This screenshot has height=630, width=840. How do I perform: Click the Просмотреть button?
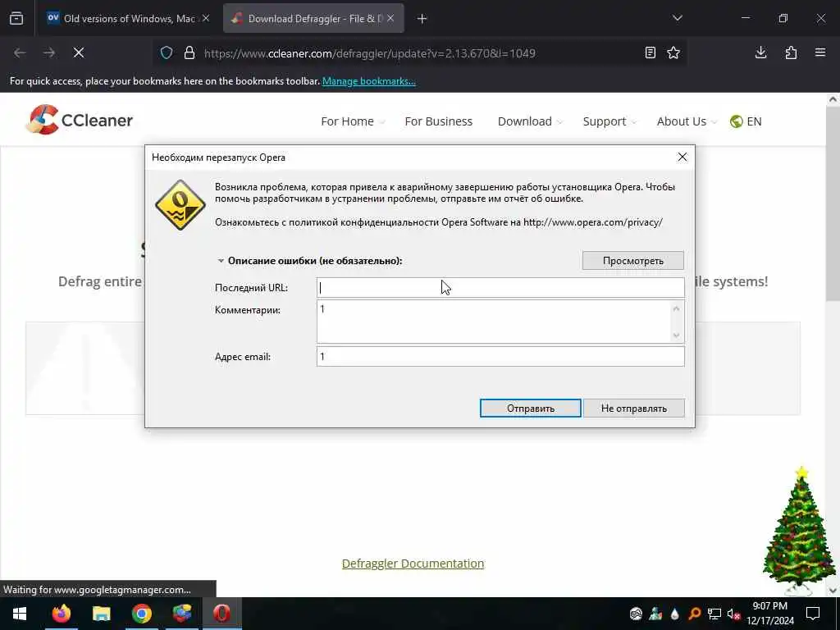click(632, 260)
